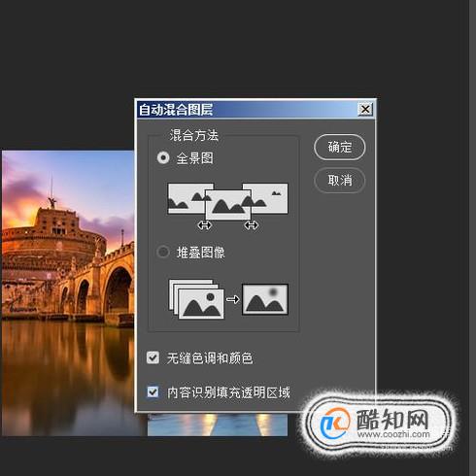Screen dimensions: 476x476
Task: Uncheck 内容识别填充透明区域 checkbox
Action: (x=153, y=391)
